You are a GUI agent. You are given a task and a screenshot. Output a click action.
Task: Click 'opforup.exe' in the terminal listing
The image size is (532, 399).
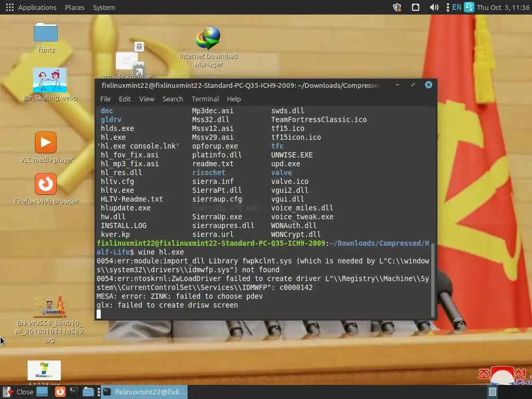pyautogui.click(x=215, y=146)
